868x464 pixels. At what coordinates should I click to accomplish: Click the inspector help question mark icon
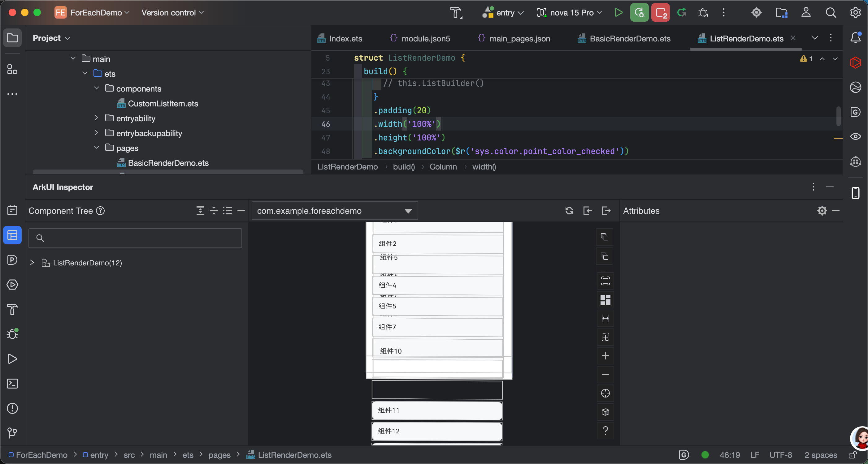(605, 431)
